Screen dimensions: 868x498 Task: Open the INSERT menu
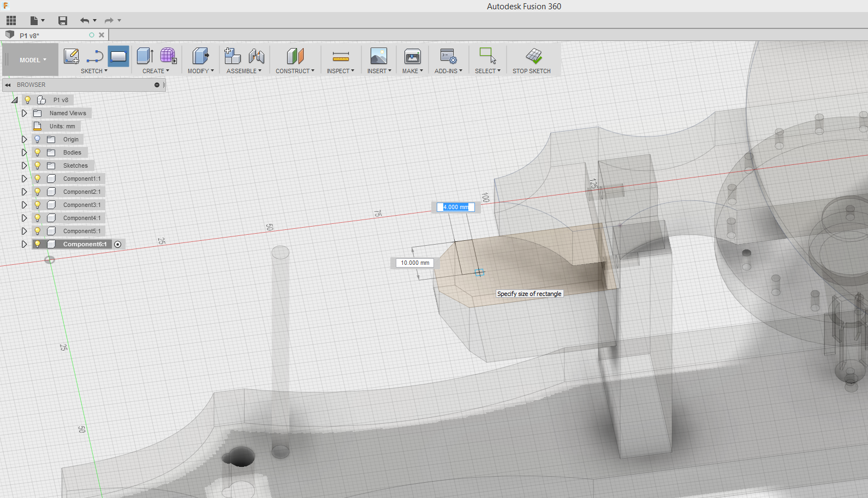(379, 71)
